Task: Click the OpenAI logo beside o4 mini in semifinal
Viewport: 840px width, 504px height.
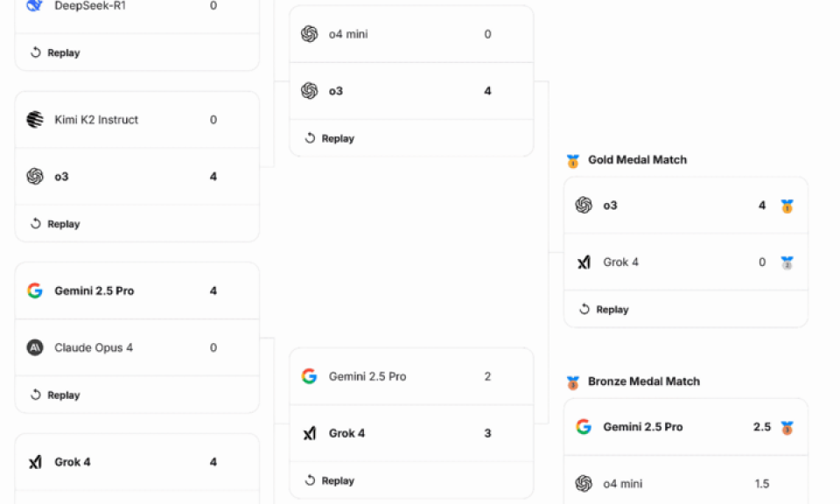Action: (310, 34)
